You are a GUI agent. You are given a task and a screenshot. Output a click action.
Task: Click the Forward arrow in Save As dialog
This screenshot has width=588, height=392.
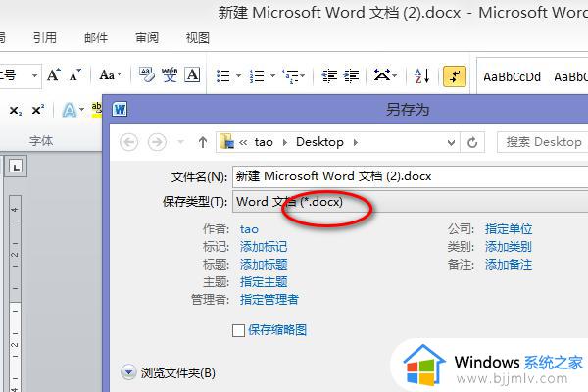157,142
